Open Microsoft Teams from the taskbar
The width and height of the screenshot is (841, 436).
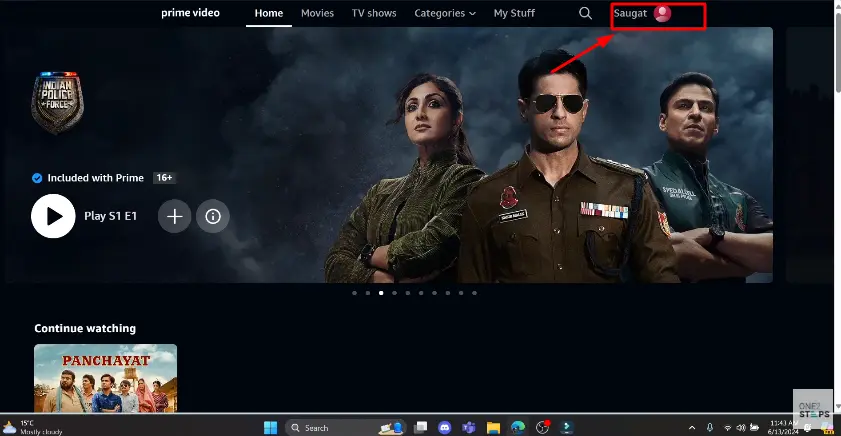[469, 427]
